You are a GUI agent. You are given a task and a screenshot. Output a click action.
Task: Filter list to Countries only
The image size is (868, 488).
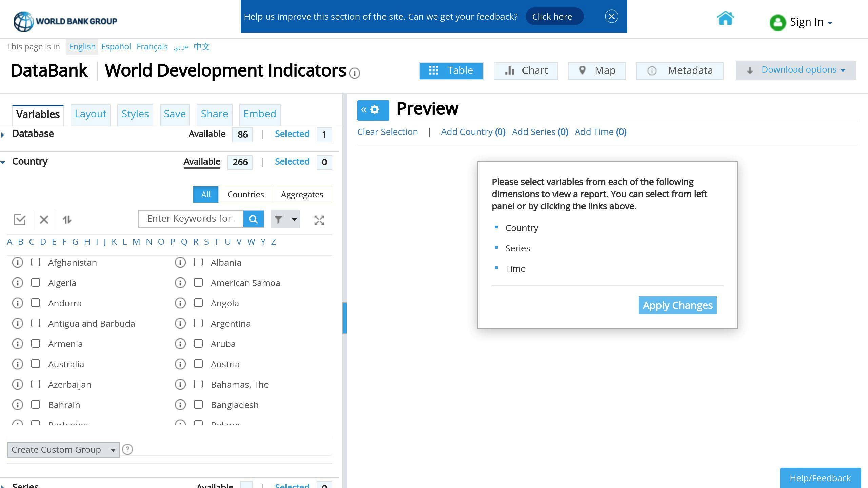tap(245, 195)
